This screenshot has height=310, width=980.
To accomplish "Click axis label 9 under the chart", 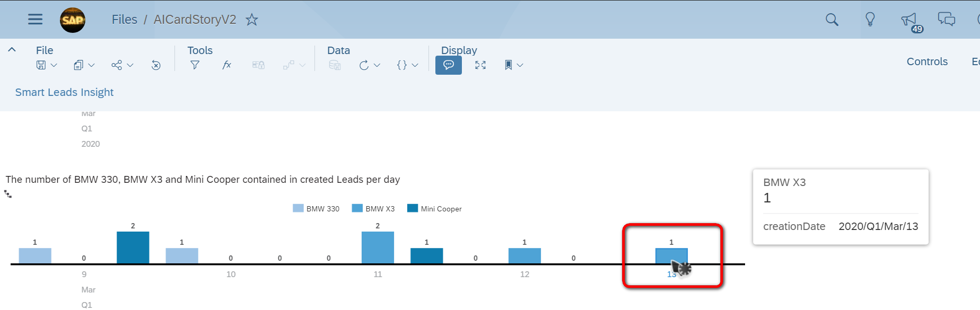I will 84,274.
